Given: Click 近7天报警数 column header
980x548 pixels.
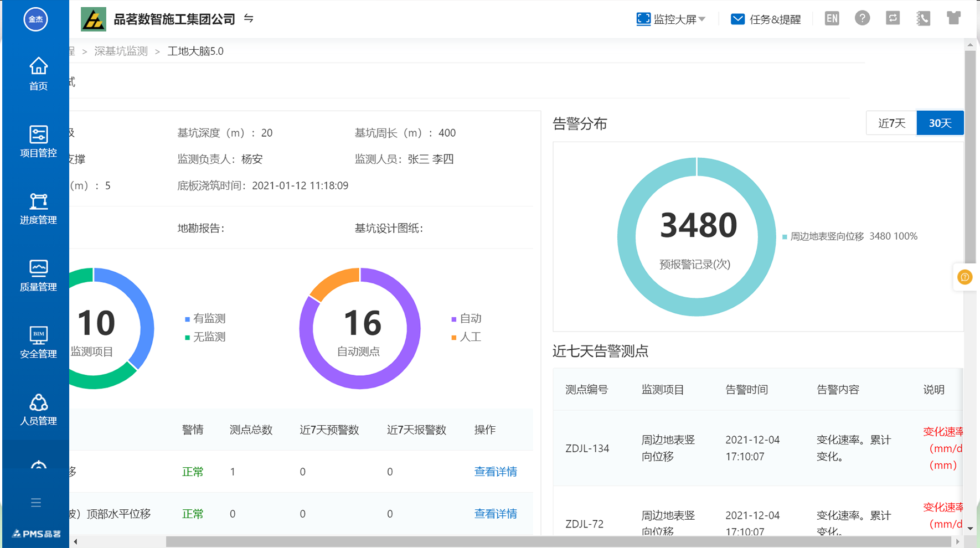Looking at the screenshot, I should pyautogui.click(x=416, y=430).
